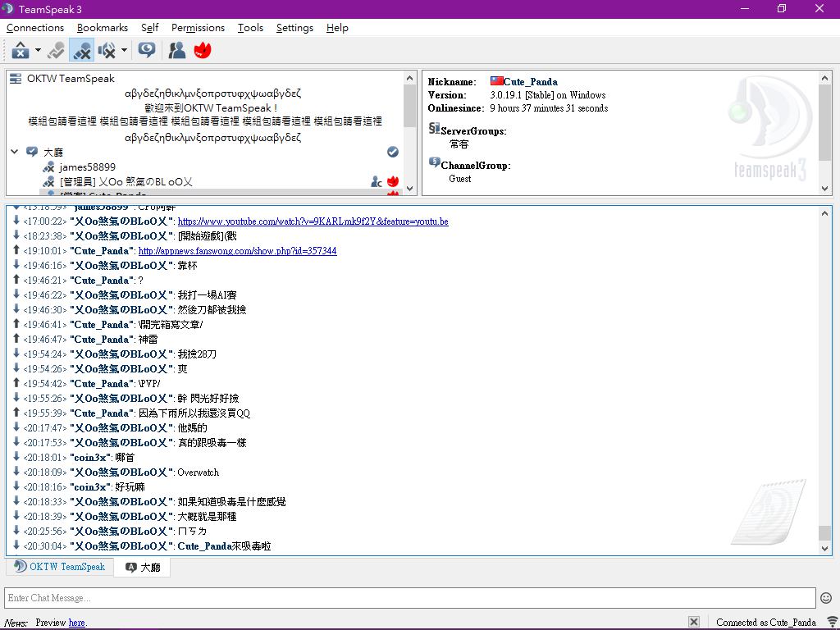Viewport: 840px width, 630px height.
Task: Close the news ticker with X button
Action: tap(694, 622)
